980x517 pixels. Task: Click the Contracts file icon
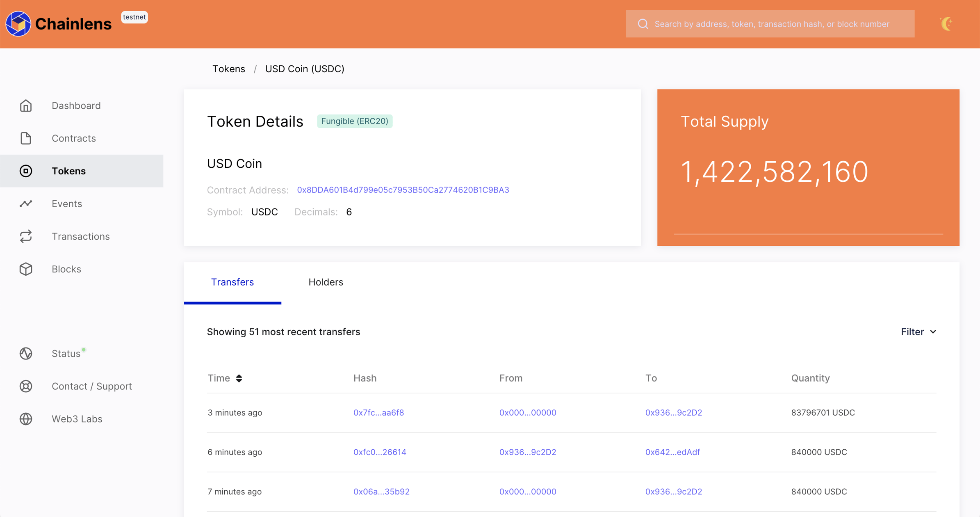(26, 138)
